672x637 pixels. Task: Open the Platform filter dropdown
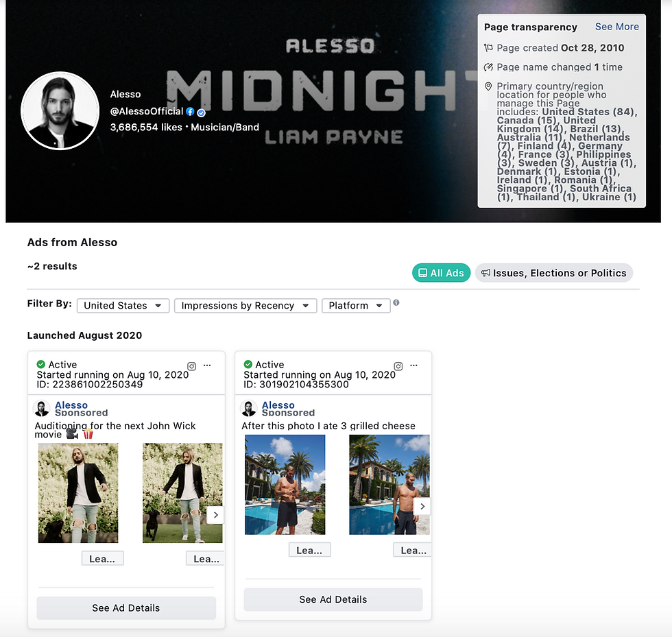tap(356, 306)
